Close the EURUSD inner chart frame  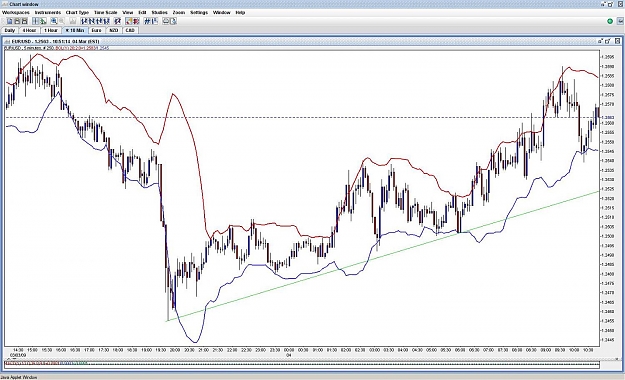(617, 41)
